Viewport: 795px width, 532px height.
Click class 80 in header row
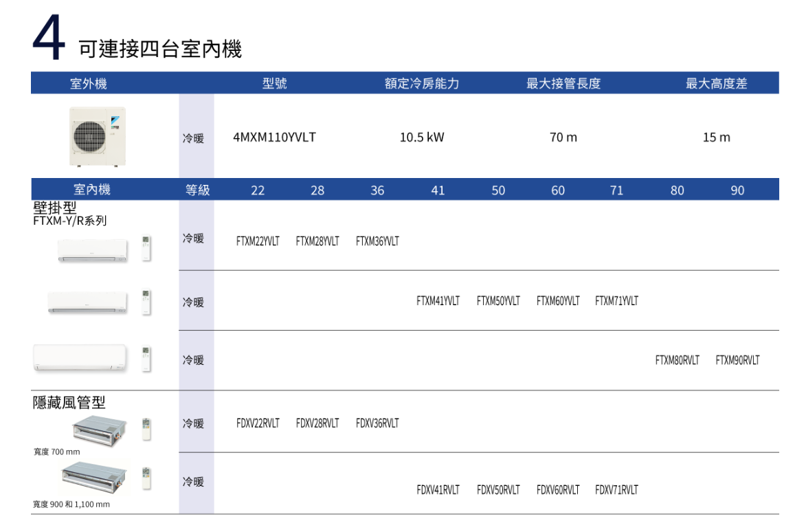[x=677, y=190]
